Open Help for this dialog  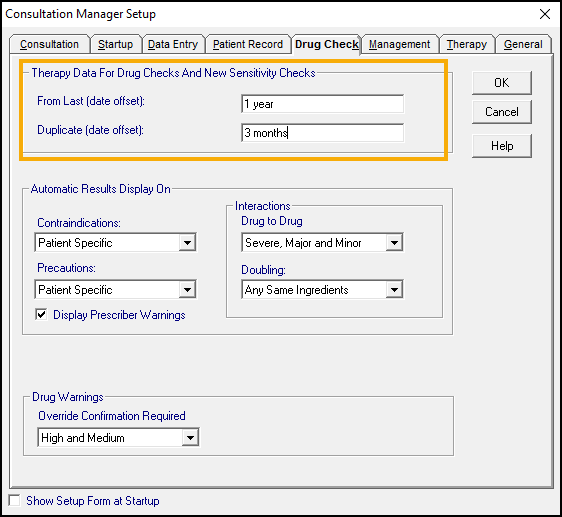(x=501, y=146)
